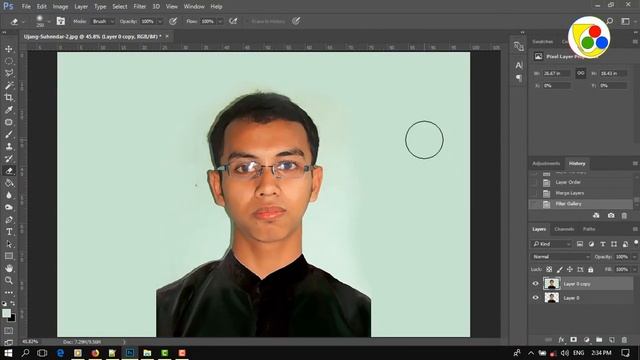This screenshot has height=360, width=640.
Task: Open eraser Opacity slider dropdown
Action: (x=160, y=21)
